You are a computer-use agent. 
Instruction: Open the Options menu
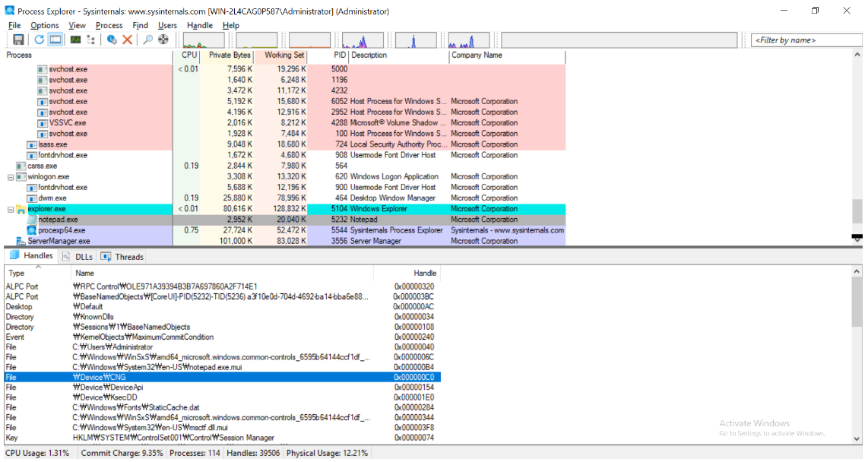pos(44,25)
